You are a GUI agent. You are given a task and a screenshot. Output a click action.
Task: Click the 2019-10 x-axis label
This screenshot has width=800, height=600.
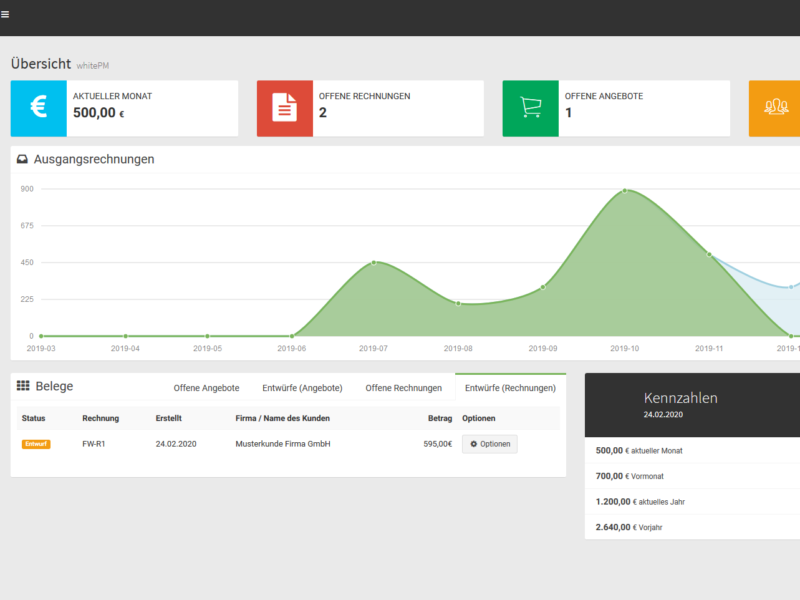tap(624, 348)
